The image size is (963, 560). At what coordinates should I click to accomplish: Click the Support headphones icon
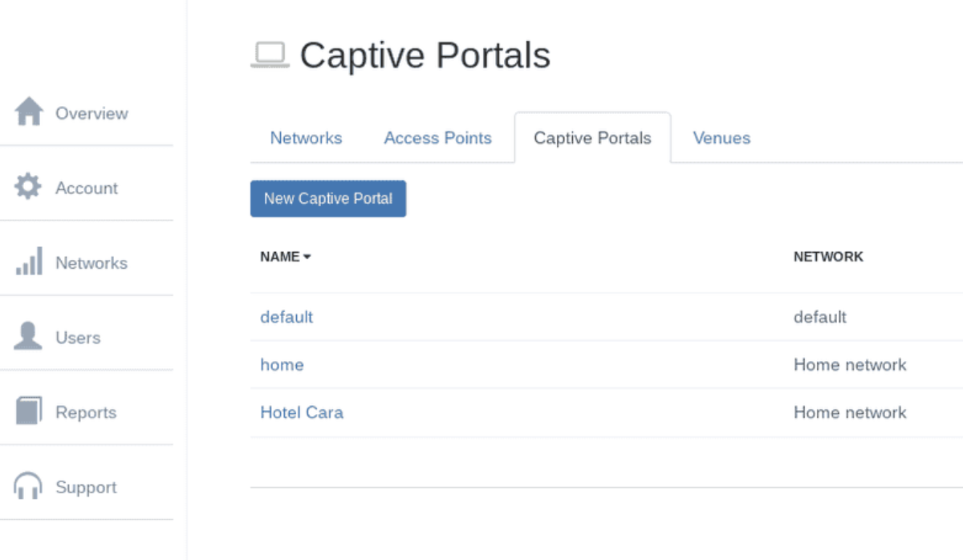coord(28,486)
